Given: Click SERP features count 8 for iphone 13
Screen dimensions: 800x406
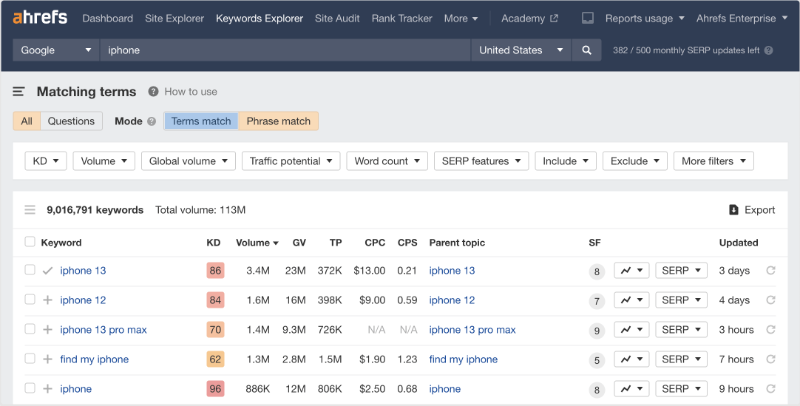Looking at the screenshot, I should (597, 271).
